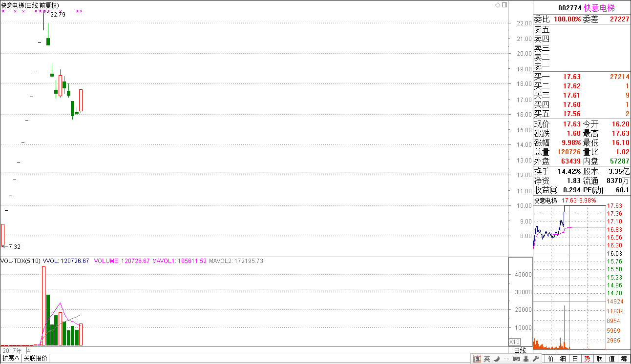
Task: Click the 外盘 value 63439
Action: tap(571, 161)
